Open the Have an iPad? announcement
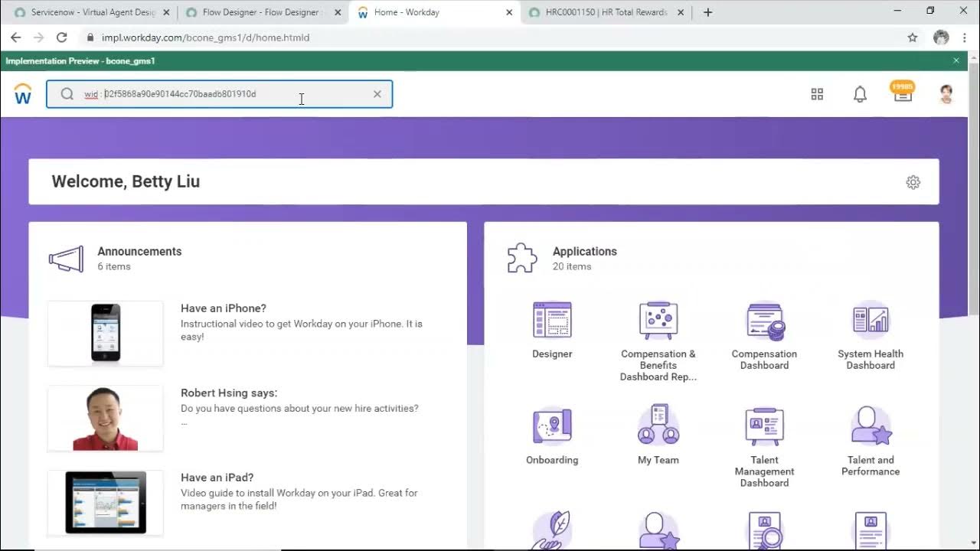The image size is (980, 551). 217,478
